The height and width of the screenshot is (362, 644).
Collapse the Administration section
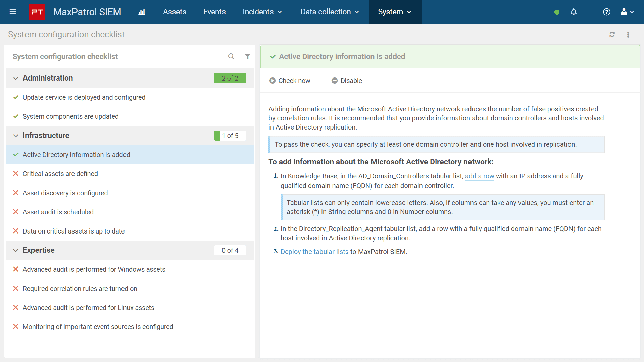coord(16,78)
